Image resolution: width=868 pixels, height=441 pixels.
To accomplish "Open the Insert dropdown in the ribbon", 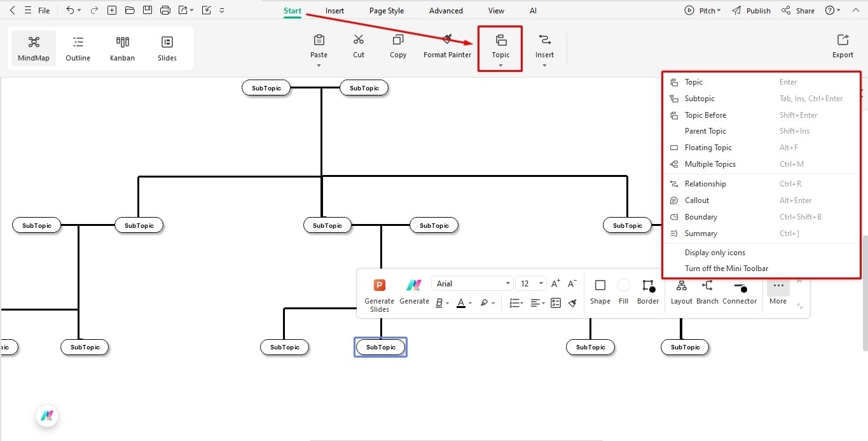I will (544, 48).
